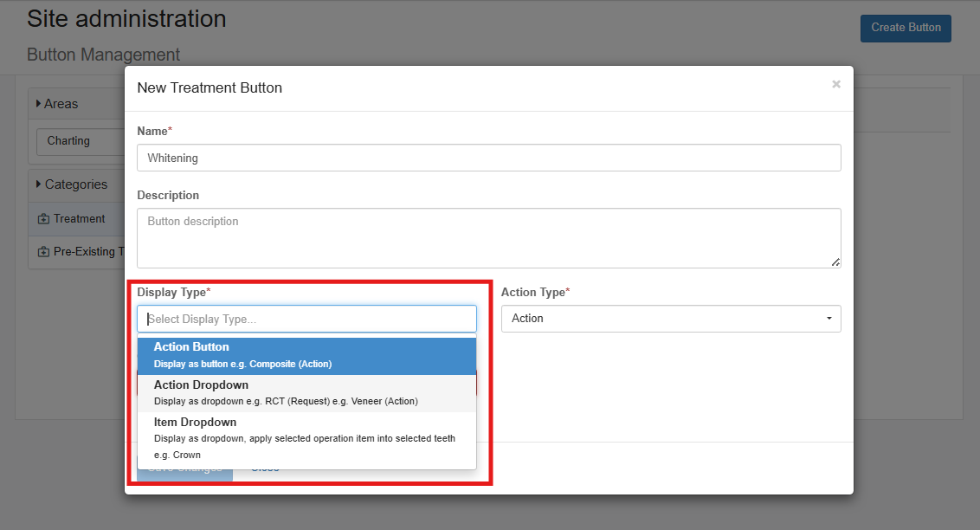Click the Display Type label

(x=173, y=292)
